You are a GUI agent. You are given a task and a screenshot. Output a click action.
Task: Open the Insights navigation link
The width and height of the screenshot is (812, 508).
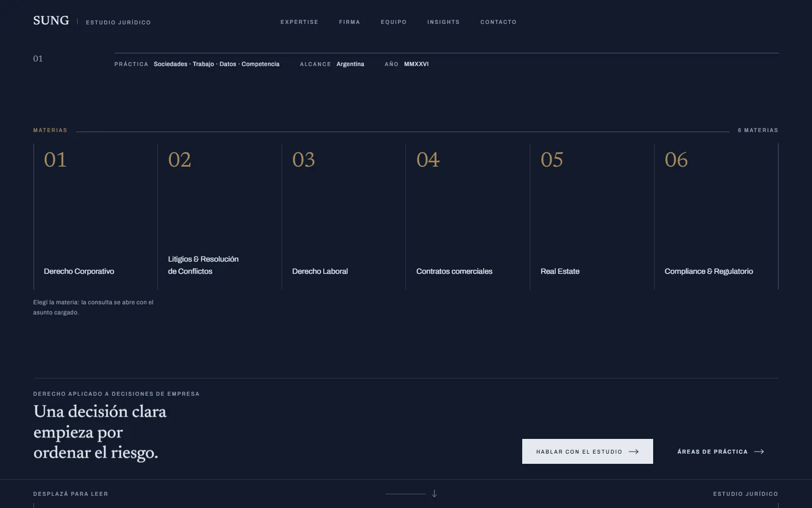click(x=444, y=22)
